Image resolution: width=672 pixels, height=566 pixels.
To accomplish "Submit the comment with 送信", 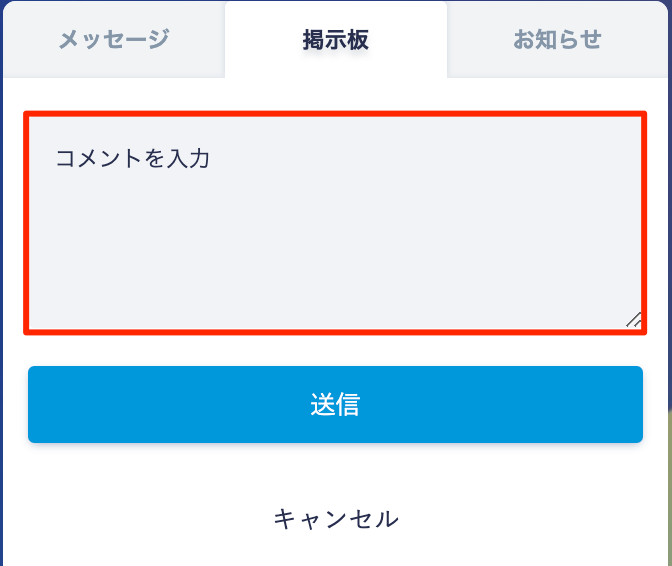I will (335, 404).
